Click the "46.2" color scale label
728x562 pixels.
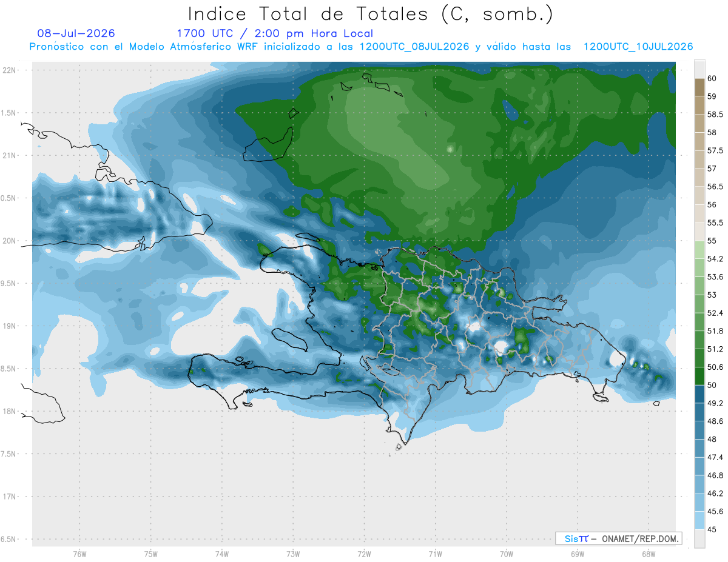click(x=715, y=493)
